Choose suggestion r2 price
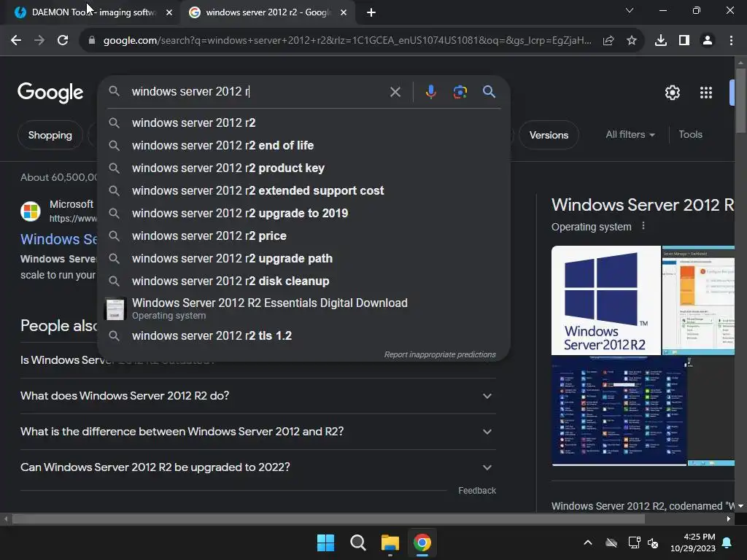The height and width of the screenshot is (560, 747). tap(304, 236)
